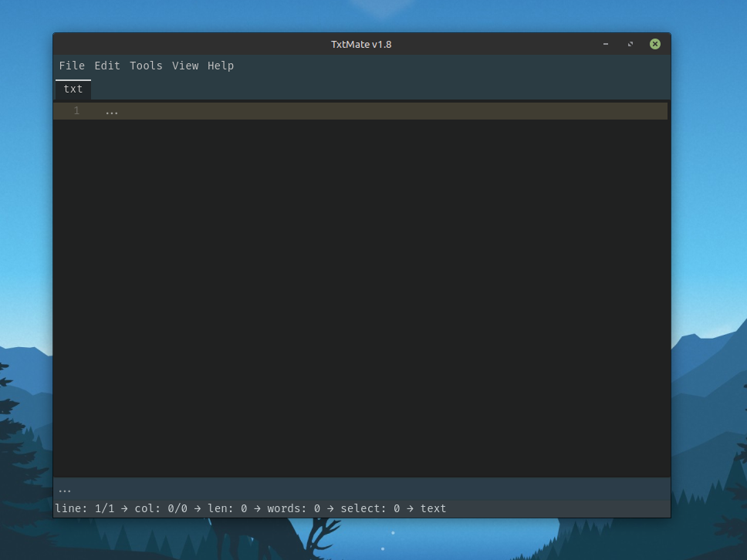Maximize the TxtMate window
The image size is (747, 560).
pyautogui.click(x=630, y=44)
